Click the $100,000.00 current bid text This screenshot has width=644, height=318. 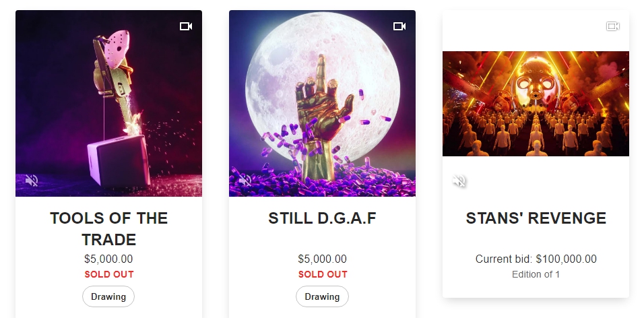point(536,259)
